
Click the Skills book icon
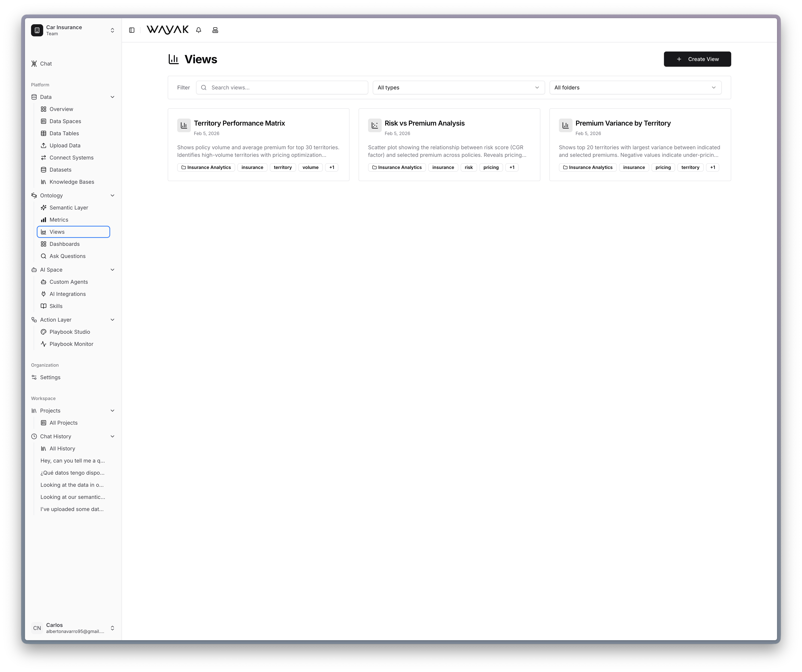click(x=44, y=306)
